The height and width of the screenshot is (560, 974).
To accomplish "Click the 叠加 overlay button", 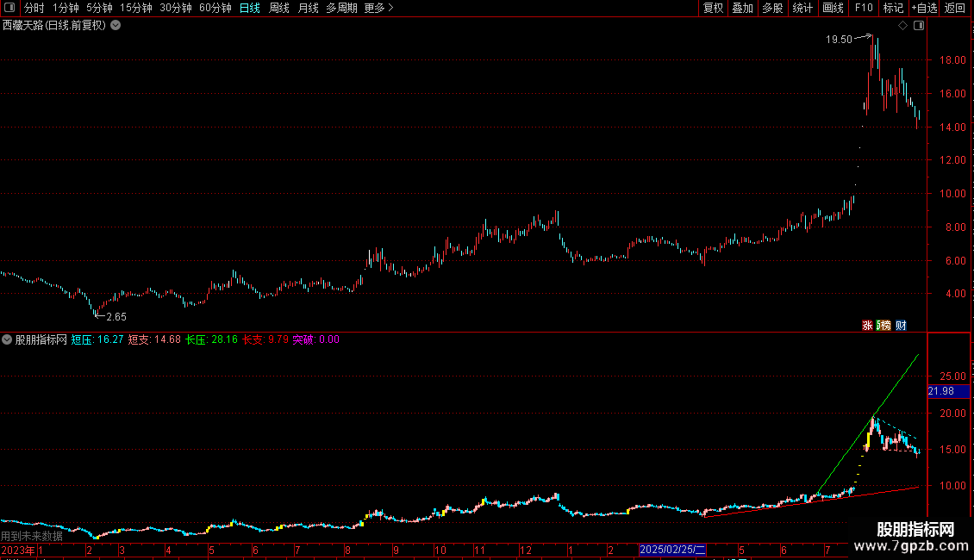I will click(x=742, y=8).
